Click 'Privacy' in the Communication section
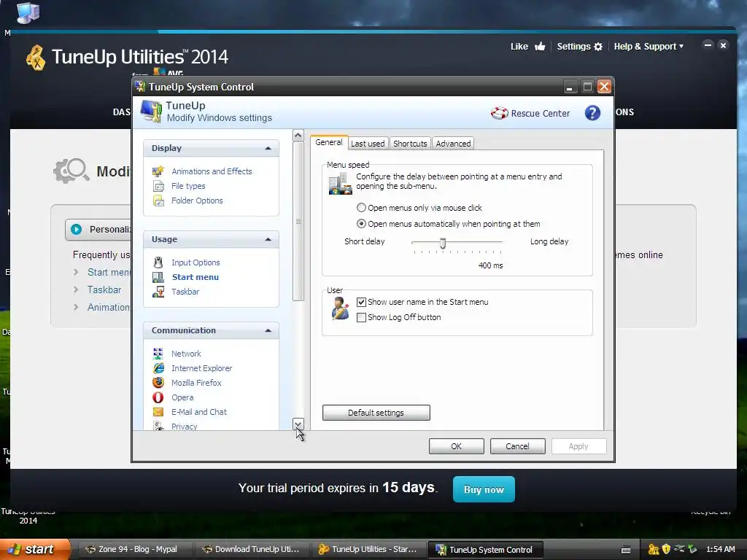This screenshot has width=747, height=560. coord(184,426)
